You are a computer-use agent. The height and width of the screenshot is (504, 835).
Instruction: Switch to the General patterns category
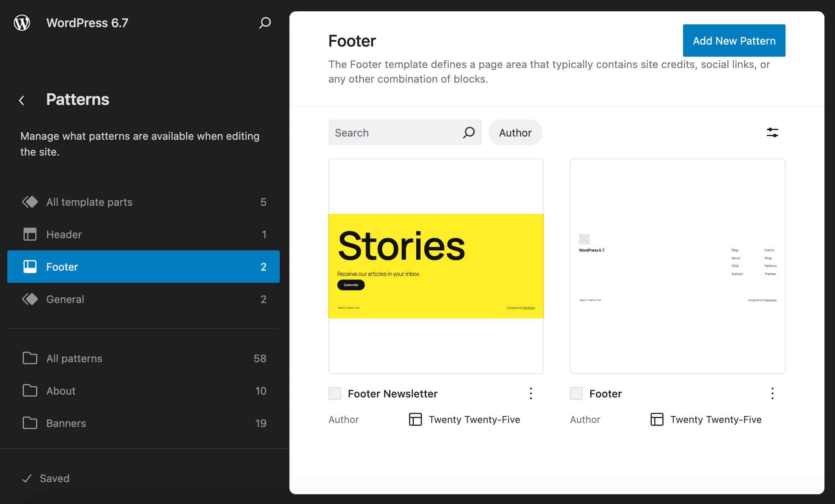click(x=65, y=299)
